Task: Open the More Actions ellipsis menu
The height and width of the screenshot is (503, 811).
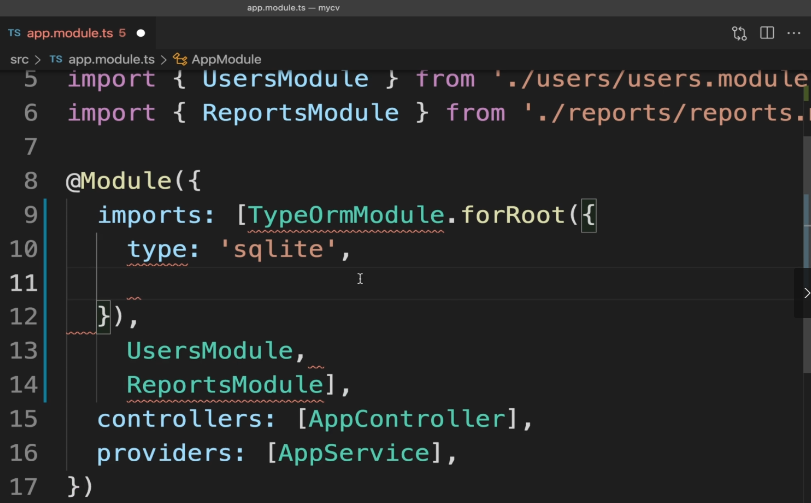Action: (794, 33)
